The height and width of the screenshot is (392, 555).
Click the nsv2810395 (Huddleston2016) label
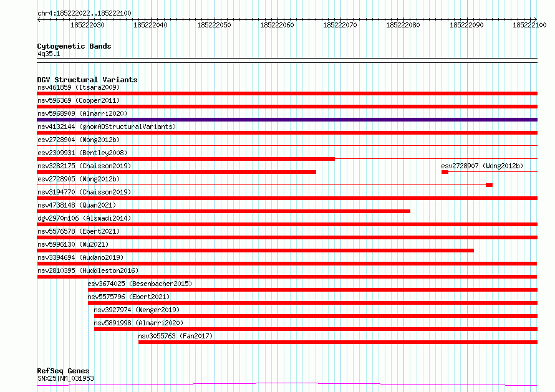[x=88, y=270]
